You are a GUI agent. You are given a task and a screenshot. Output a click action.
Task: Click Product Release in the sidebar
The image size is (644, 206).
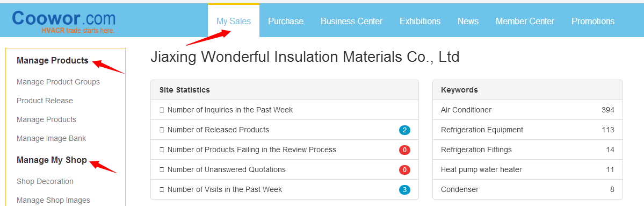click(45, 101)
